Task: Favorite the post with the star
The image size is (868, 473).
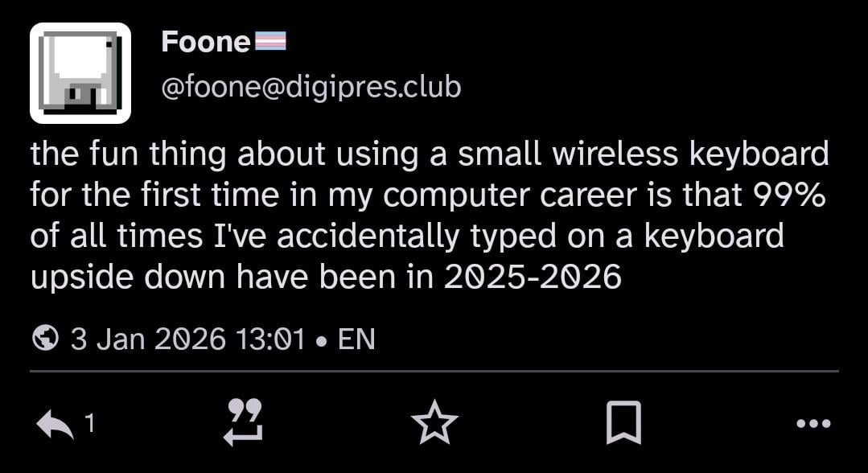Action: [x=434, y=424]
